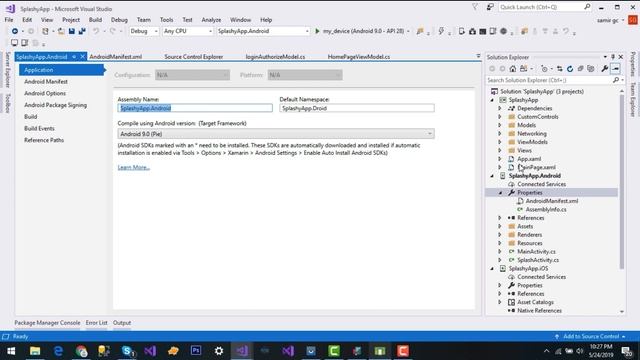
Task: Open Microsoft Edge from the taskbar
Action: (x=58, y=351)
